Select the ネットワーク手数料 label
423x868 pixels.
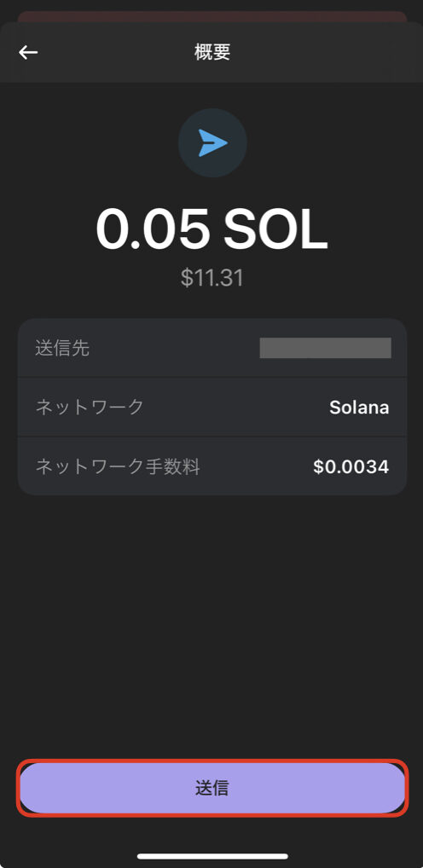pos(118,466)
